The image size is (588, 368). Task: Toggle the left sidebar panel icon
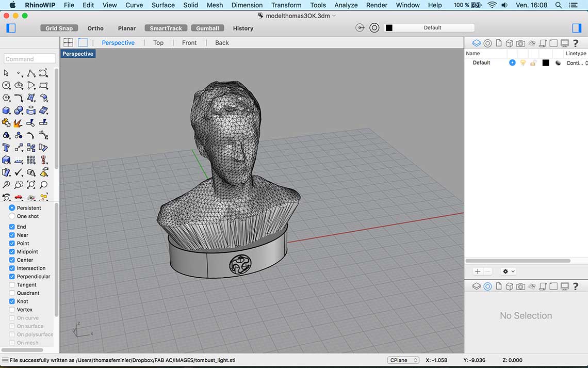[x=11, y=28]
